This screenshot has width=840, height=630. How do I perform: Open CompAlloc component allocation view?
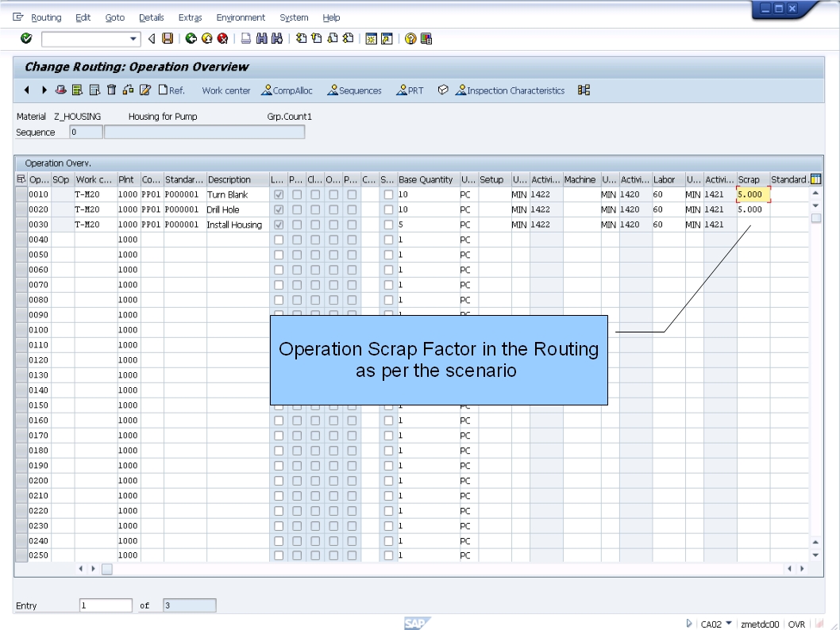point(287,90)
